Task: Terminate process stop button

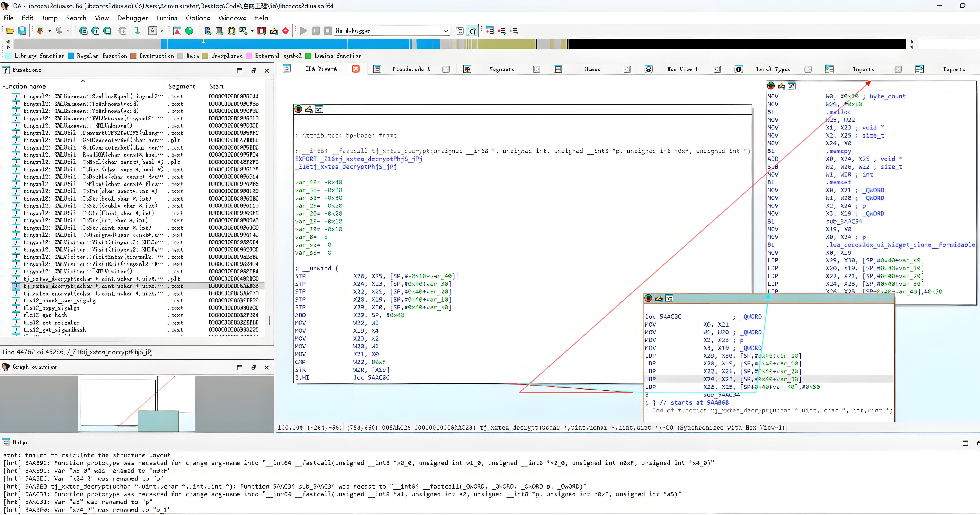Action: pos(328,31)
